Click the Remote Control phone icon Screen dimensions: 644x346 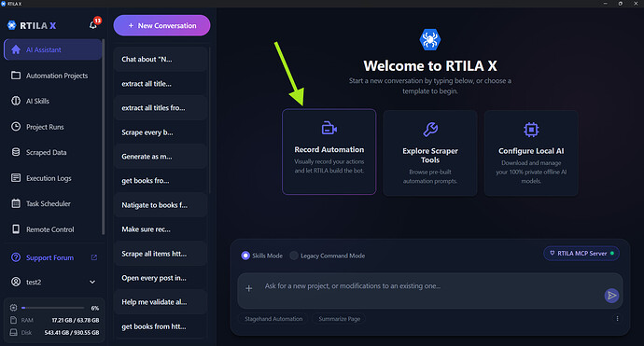[16, 229]
